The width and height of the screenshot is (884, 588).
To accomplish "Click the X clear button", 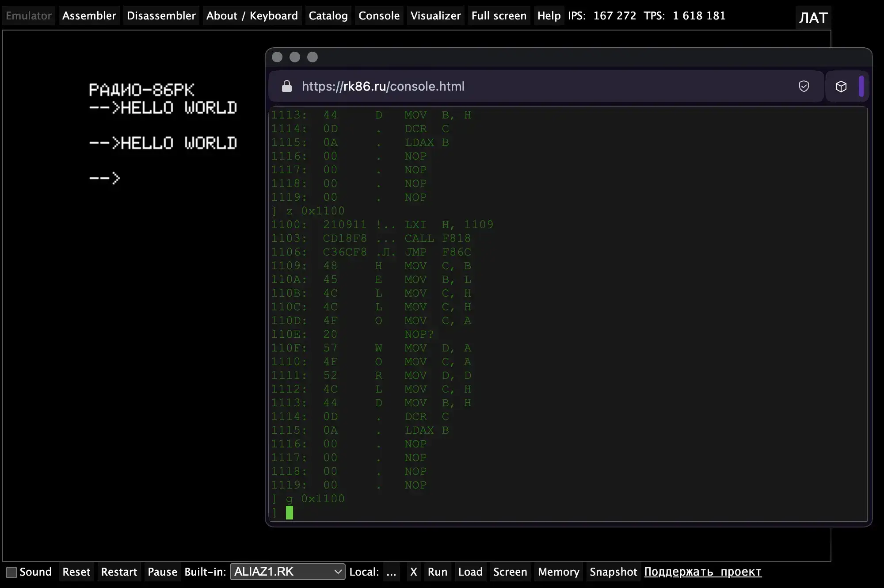I will click(x=414, y=572).
